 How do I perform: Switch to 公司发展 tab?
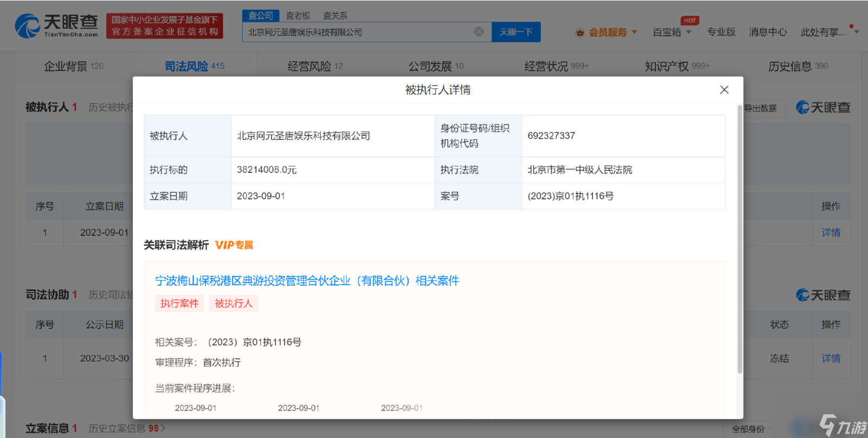click(x=436, y=66)
